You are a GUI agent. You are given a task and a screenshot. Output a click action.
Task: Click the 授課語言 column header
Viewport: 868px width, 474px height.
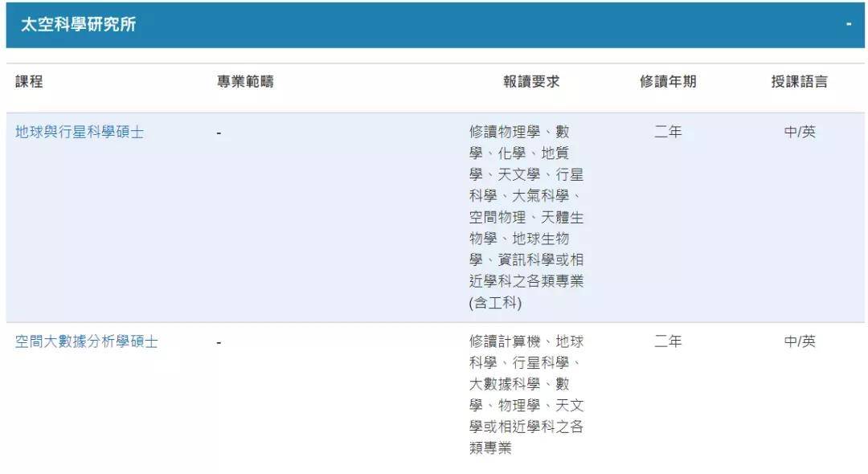coord(799,82)
